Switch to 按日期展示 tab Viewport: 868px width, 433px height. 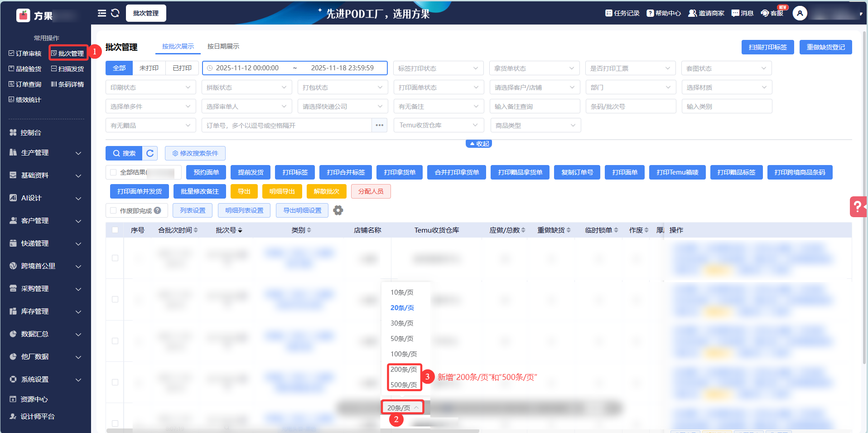click(x=223, y=46)
